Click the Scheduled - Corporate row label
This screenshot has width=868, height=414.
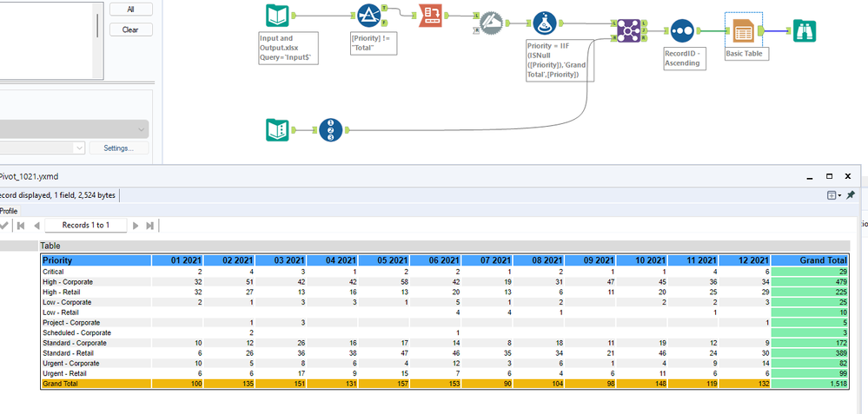77,332
